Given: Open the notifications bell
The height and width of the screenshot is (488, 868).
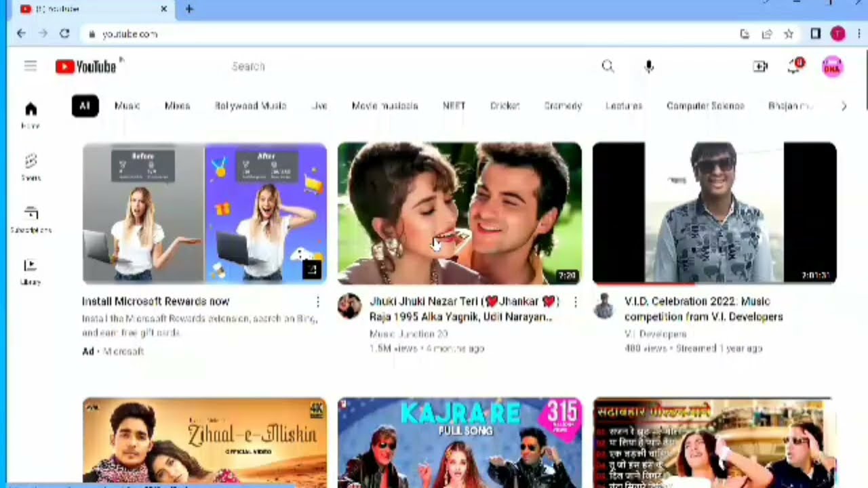Looking at the screenshot, I should coord(795,66).
